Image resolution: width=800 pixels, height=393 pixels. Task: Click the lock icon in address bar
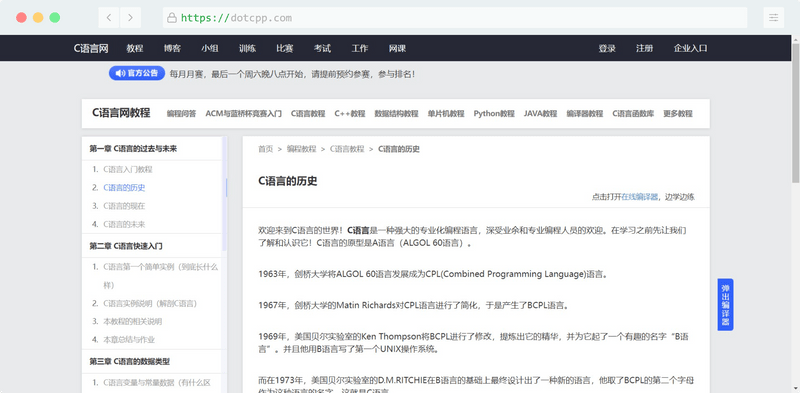pos(172,18)
